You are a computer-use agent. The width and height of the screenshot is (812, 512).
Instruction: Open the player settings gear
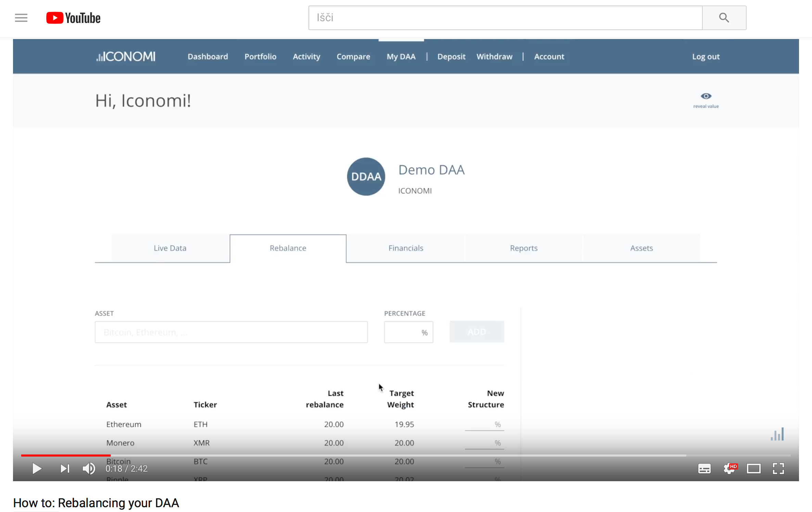click(729, 469)
